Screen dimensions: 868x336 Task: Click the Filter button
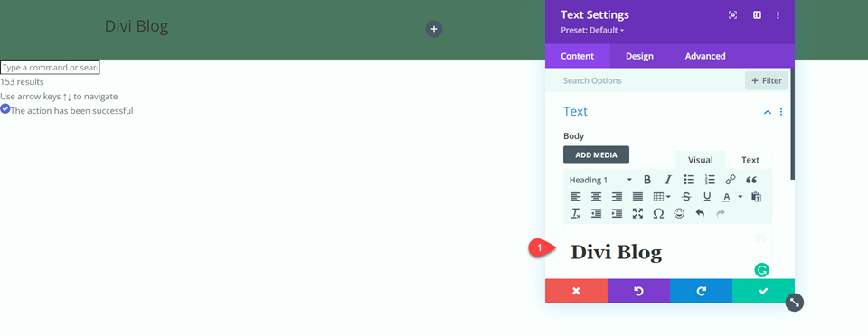(x=767, y=80)
